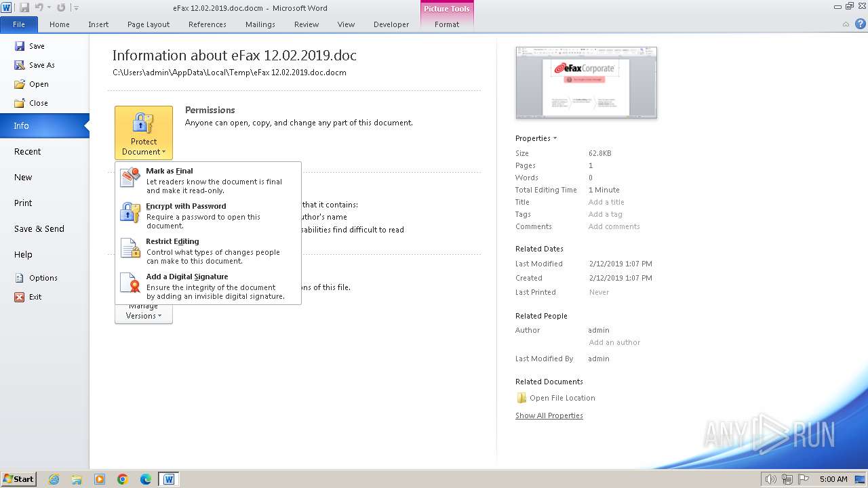The width and height of the screenshot is (868, 488).
Task: Open the Customize Quick Access Toolbar arrow
Action: coord(76,8)
